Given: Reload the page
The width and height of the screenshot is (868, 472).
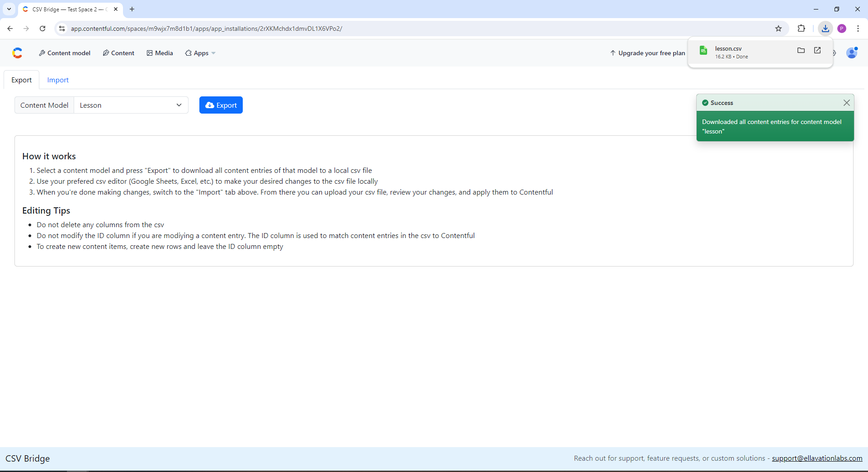Looking at the screenshot, I should coord(42,29).
